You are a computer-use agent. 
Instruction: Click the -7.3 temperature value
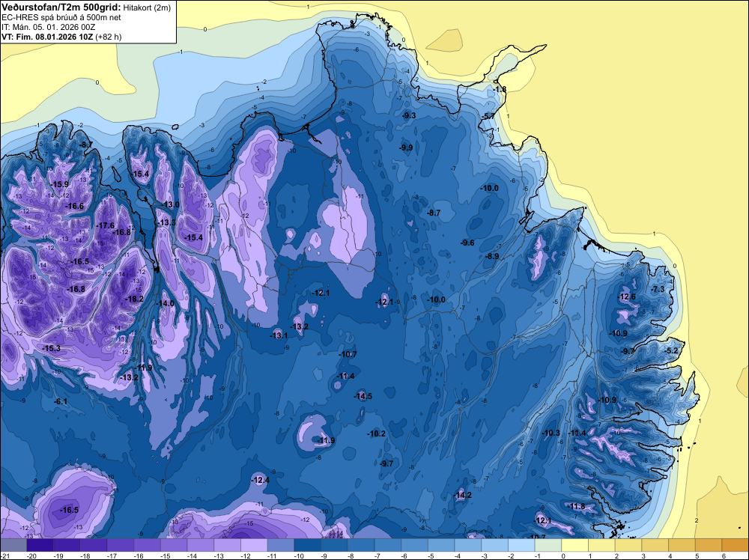click(x=658, y=289)
